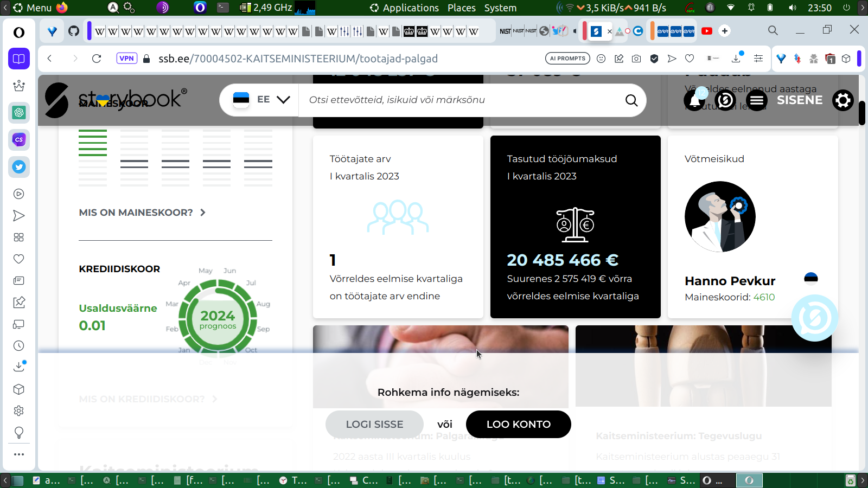Open sidebar History clock icon
The width and height of the screenshot is (868, 488).
click(x=19, y=346)
